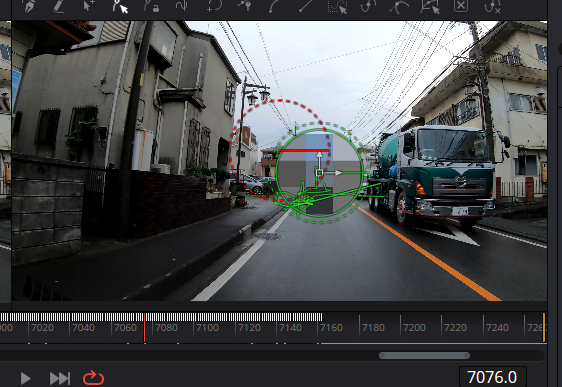Click the horizontal timeline scrollbar thumb
Image resolution: width=562 pixels, height=387 pixels.
click(424, 355)
